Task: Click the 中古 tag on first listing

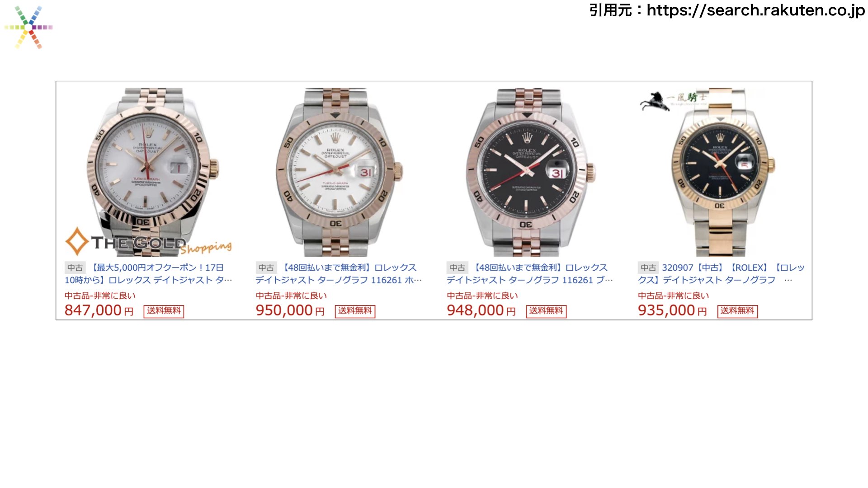Action: (x=75, y=268)
